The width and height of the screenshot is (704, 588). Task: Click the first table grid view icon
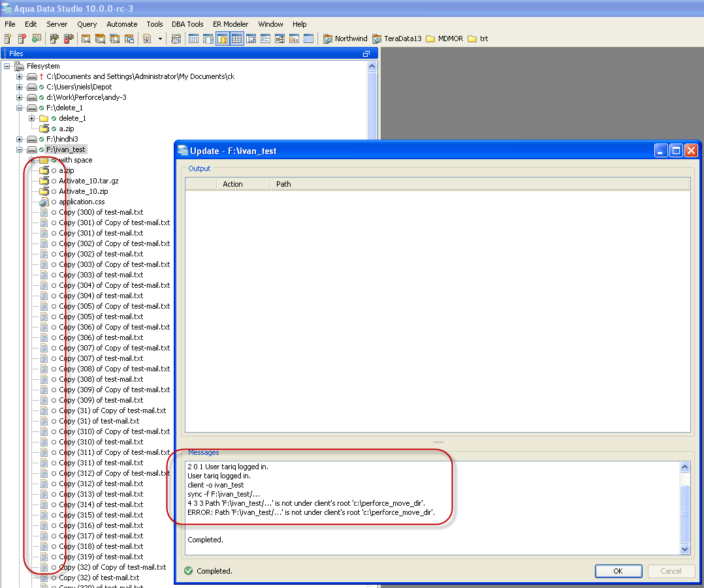tap(193, 39)
